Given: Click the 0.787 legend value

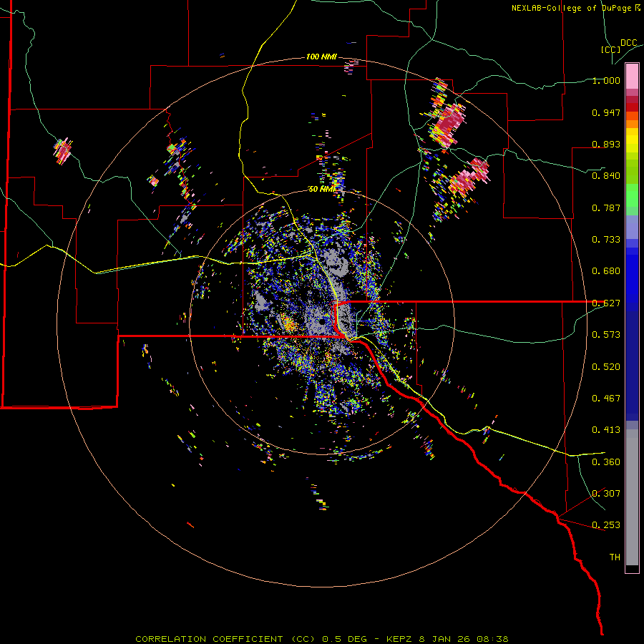Looking at the screenshot, I should (606, 208).
